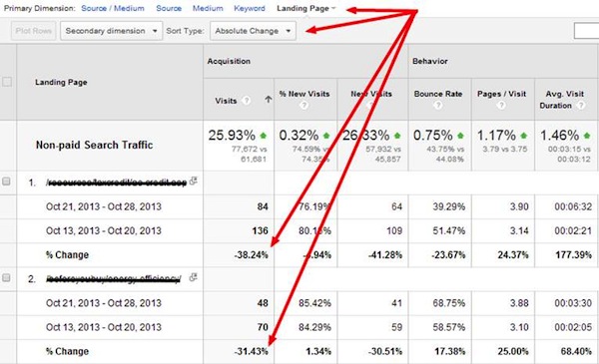Viewport: 599px width, 364px height.
Task: Click the 25.00% pages per visit change
Action: [x=513, y=351]
